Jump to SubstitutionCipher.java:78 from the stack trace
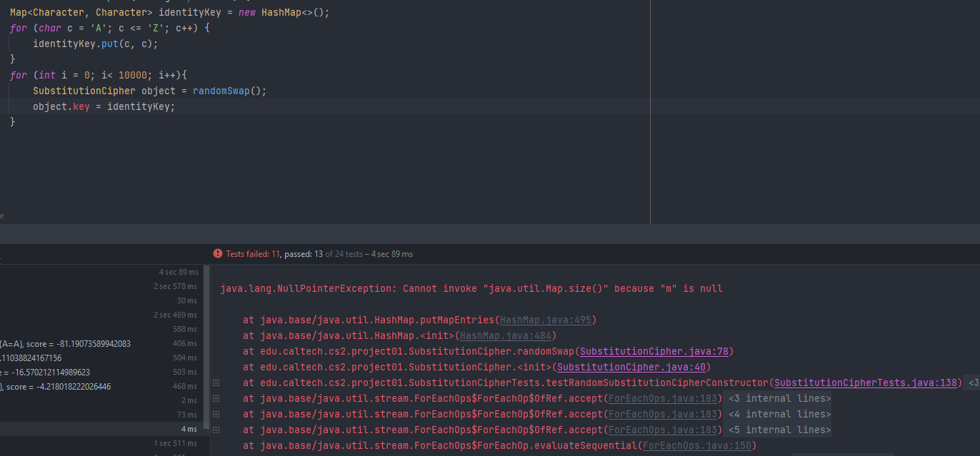The height and width of the screenshot is (456, 980). [655, 352]
